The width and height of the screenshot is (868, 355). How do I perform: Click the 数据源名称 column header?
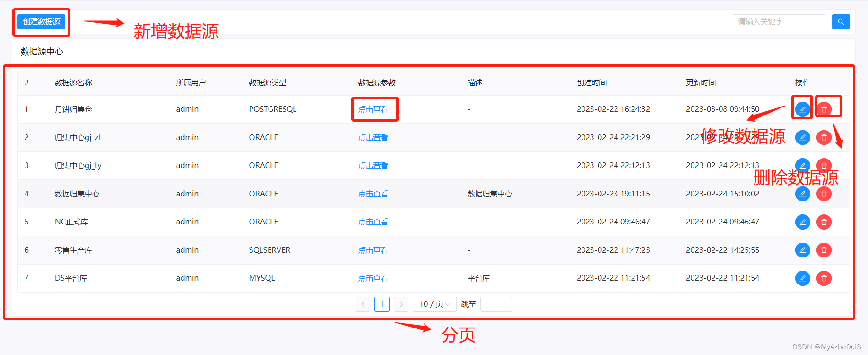73,83
